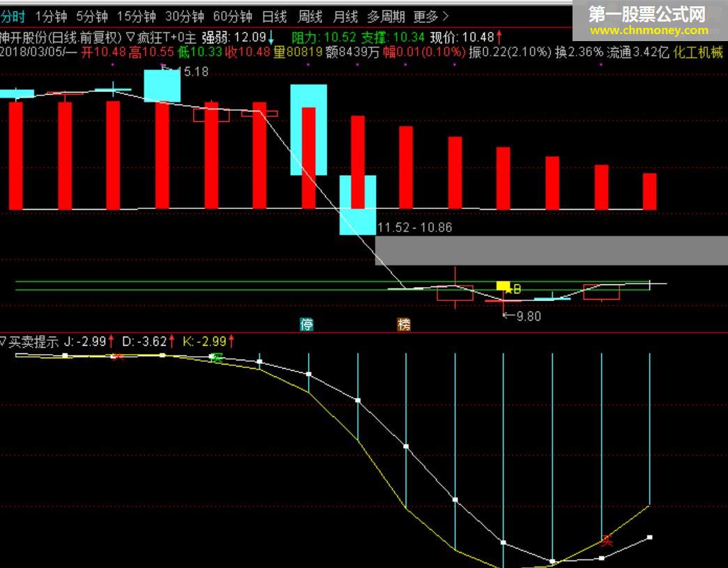Click the 阻力: 10.52 resistance value
The height and width of the screenshot is (568, 728).
pos(324,37)
